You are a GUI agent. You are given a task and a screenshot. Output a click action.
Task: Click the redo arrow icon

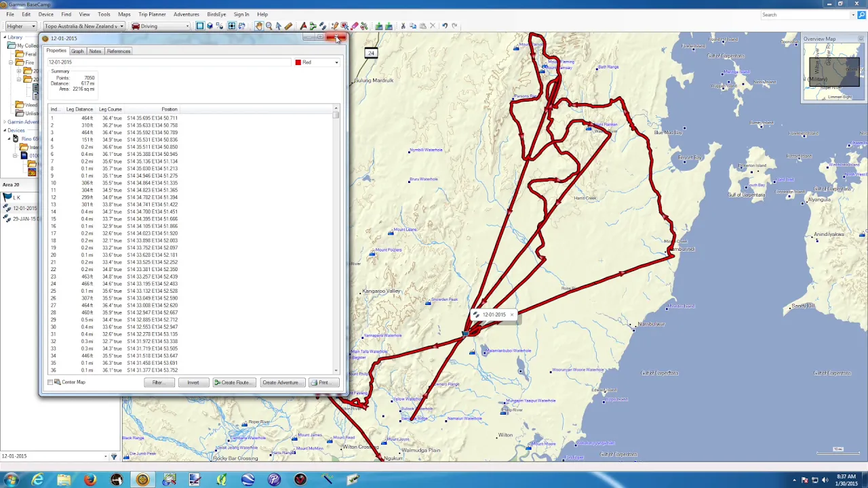click(454, 26)
